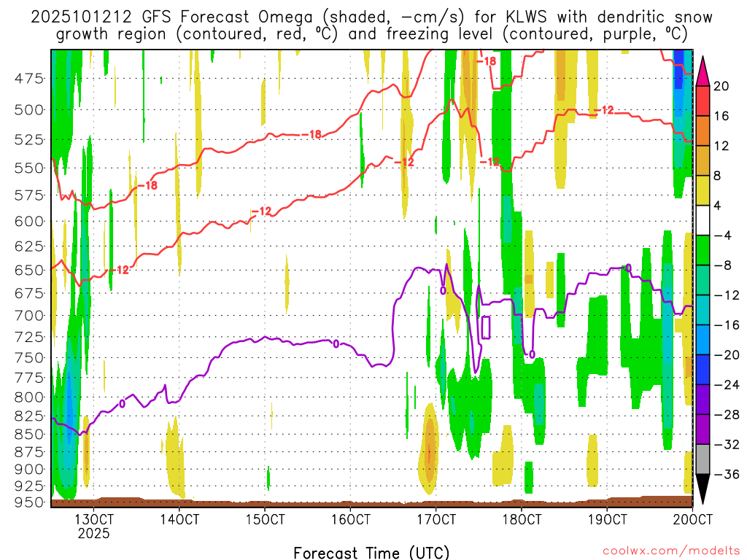This screenshot has width=747, height=560.
Task: Click the 170CT time axis label
Action: 436,519
